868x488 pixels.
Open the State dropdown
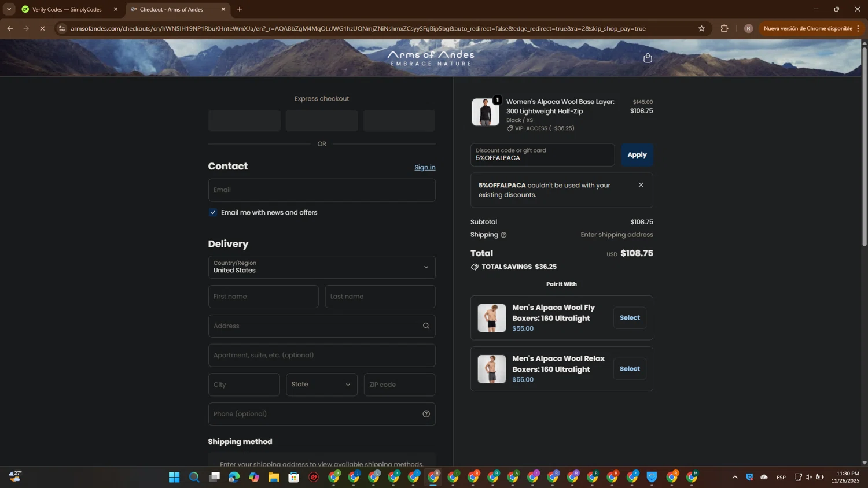click(322, 385)
